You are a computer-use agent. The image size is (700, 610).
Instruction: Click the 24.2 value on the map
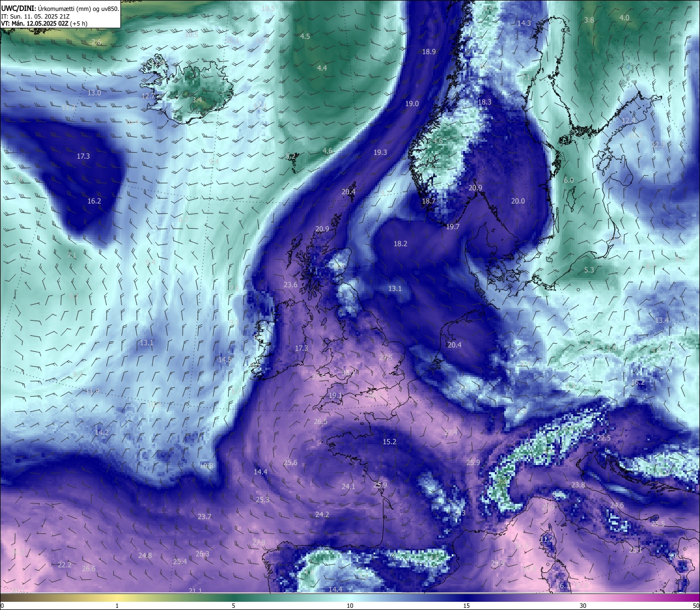[322, 515]
